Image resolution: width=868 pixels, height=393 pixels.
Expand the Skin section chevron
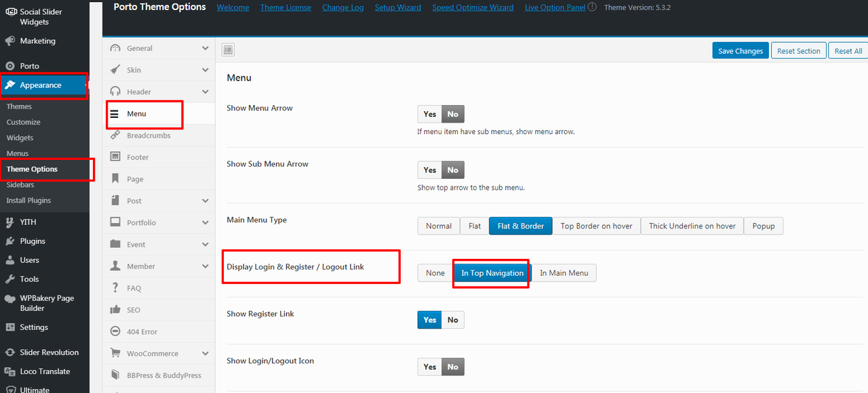pos(205,70)
